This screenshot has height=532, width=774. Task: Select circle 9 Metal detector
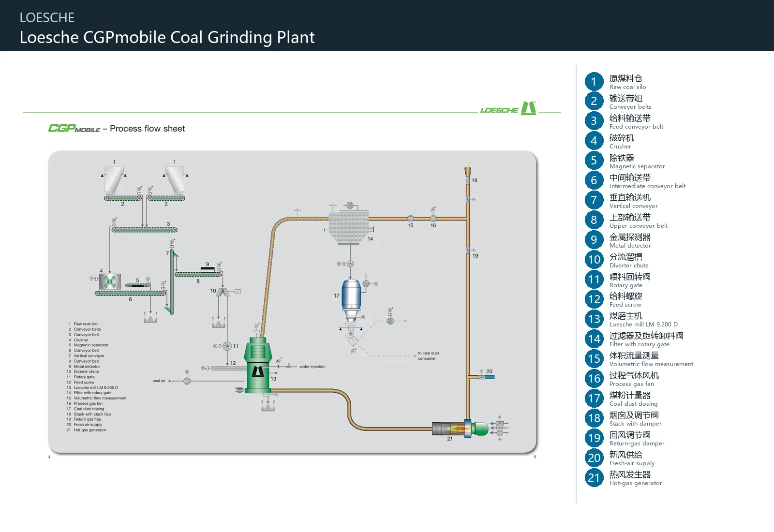coord(594,240)
